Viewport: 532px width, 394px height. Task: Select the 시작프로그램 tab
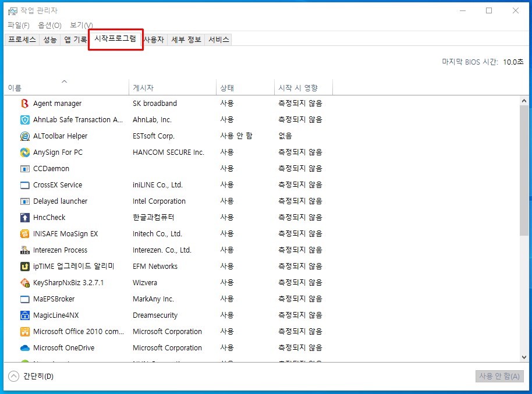point(115,38)
